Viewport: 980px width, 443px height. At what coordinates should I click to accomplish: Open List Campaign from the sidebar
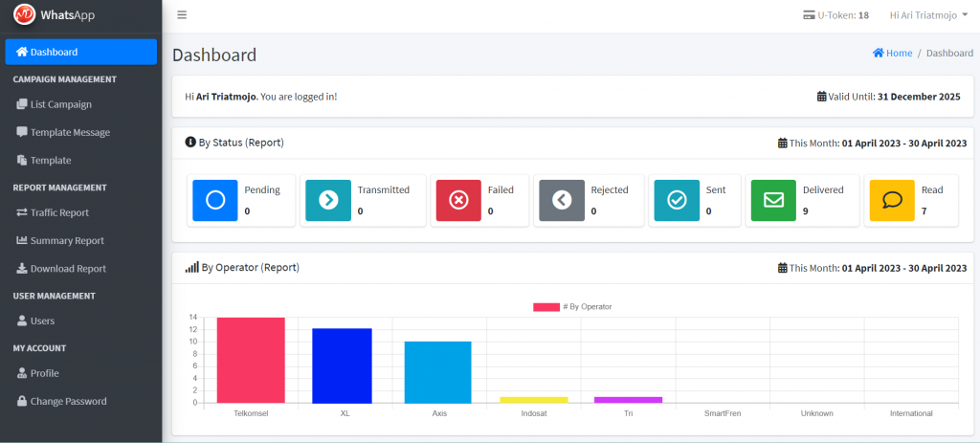point(60,104)
